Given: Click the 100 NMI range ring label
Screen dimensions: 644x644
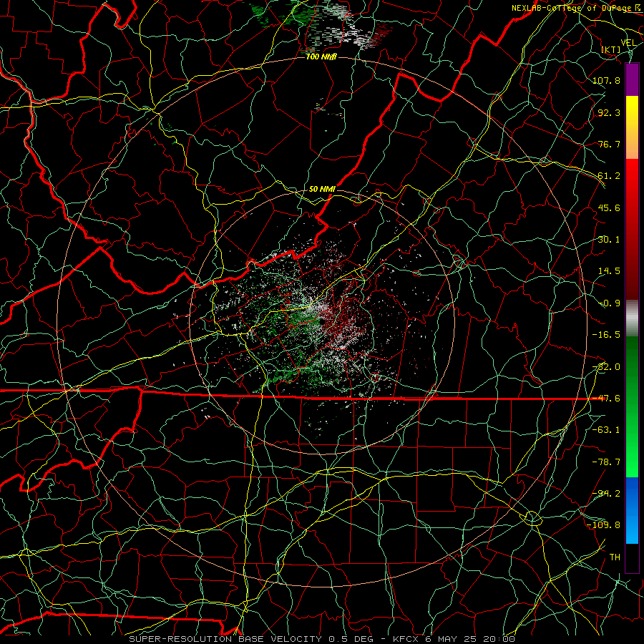Looking at the screenshot, I should tap(321, 57).
